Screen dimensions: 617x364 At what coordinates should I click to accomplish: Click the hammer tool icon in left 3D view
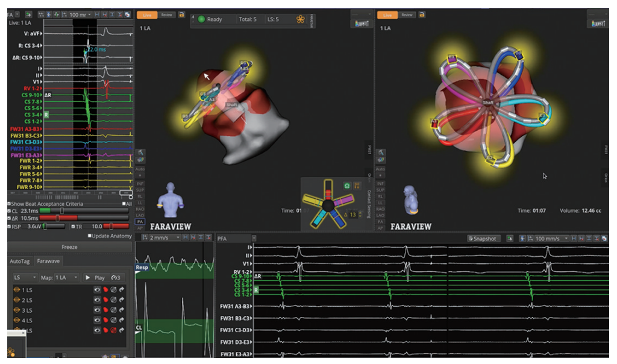click(140, 152)
